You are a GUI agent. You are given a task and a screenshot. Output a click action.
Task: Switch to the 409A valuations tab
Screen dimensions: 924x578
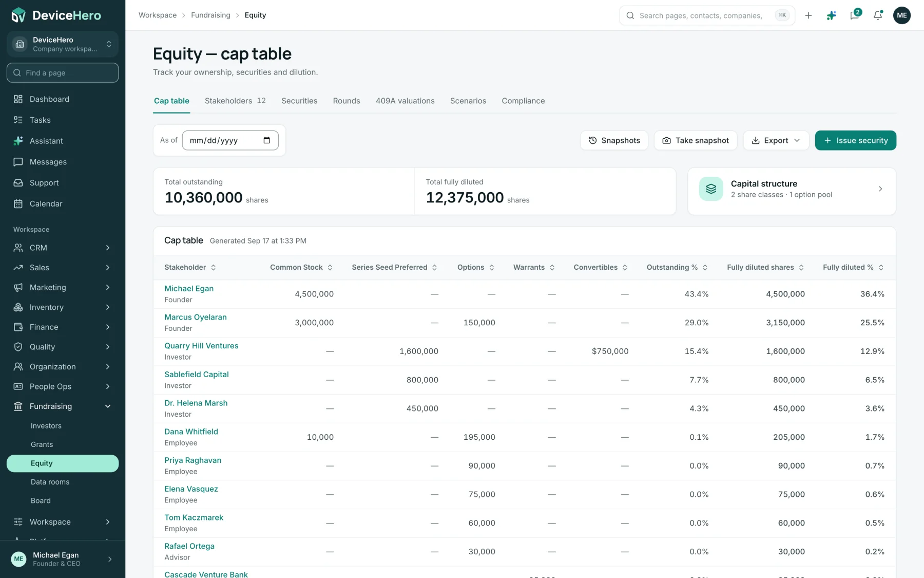(405, 101)
